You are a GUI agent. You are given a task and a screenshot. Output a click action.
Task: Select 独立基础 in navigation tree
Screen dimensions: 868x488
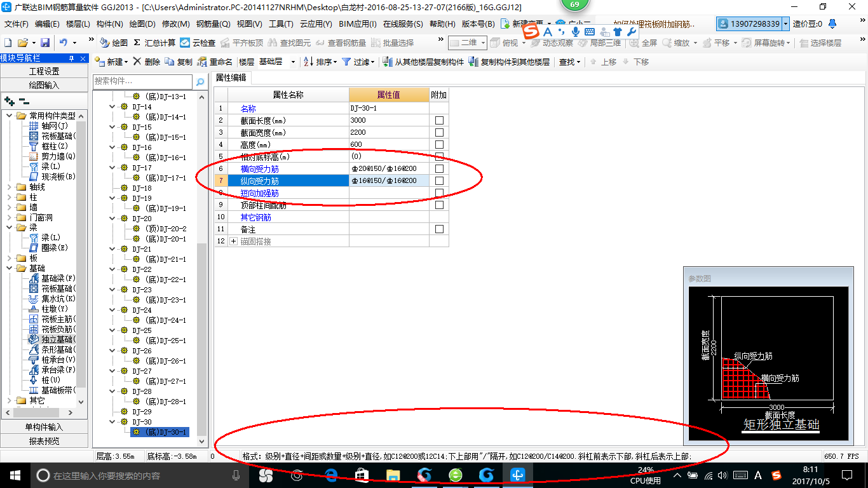pos(51,339)
